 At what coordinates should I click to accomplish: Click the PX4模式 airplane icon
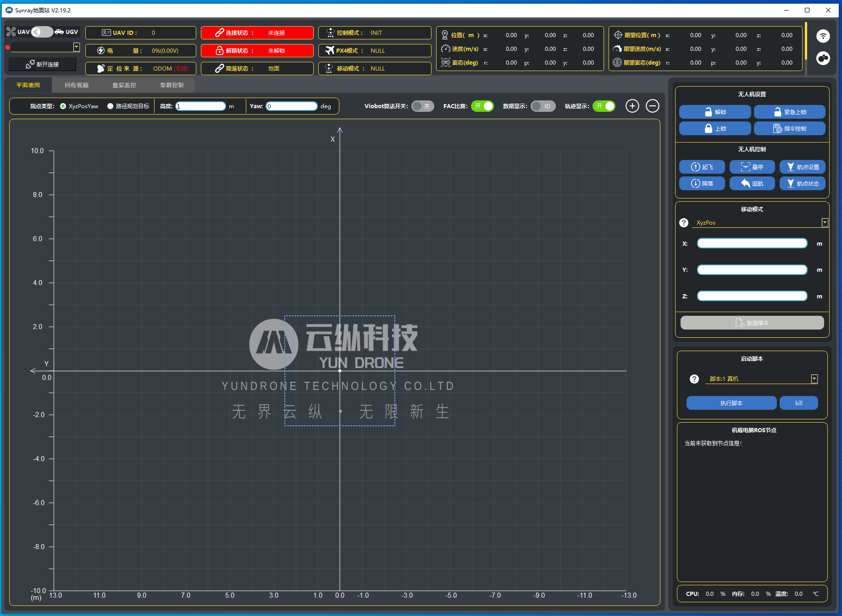330,50
